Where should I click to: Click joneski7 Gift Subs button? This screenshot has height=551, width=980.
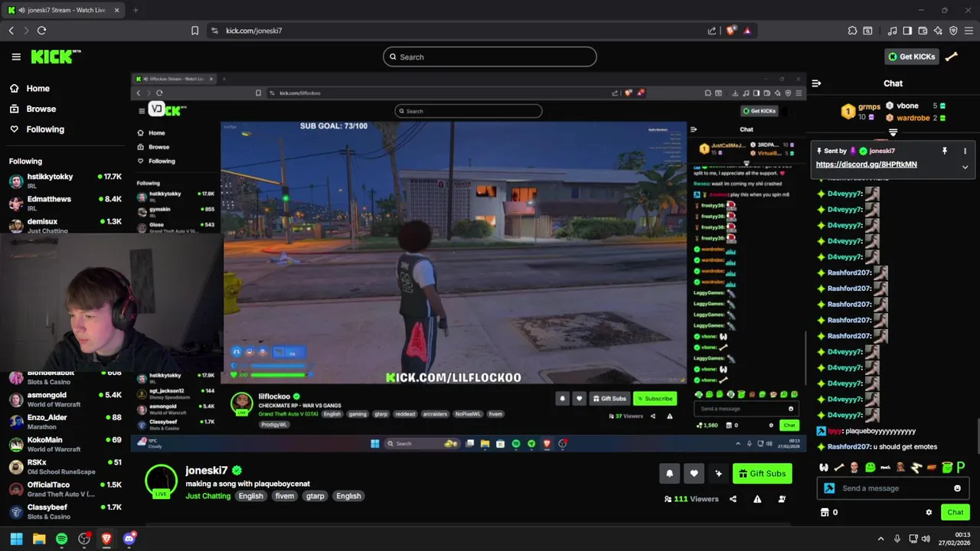pyautogui.click(x=762, y=474)
